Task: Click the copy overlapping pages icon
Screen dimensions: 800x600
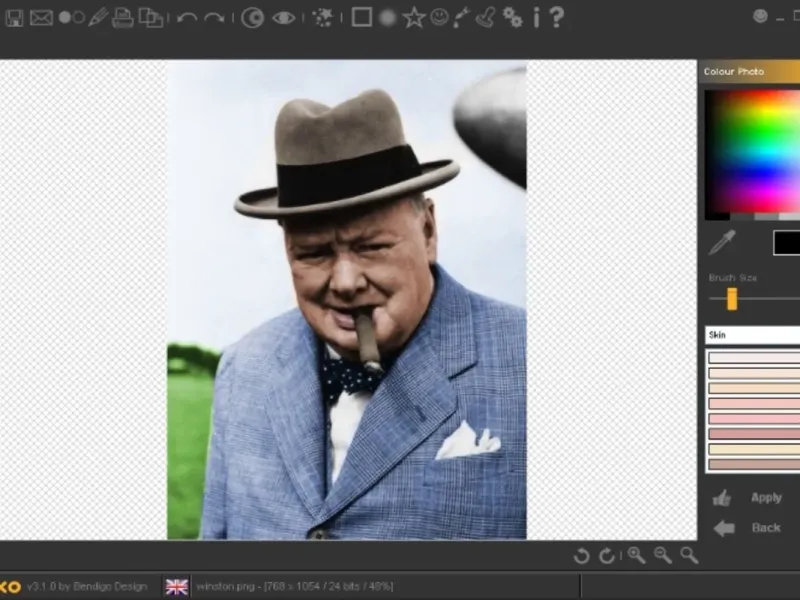Action: click(151, 18)
